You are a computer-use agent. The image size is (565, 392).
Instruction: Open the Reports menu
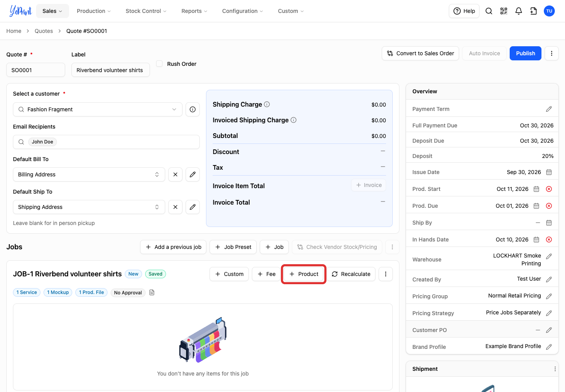(194, 11)
